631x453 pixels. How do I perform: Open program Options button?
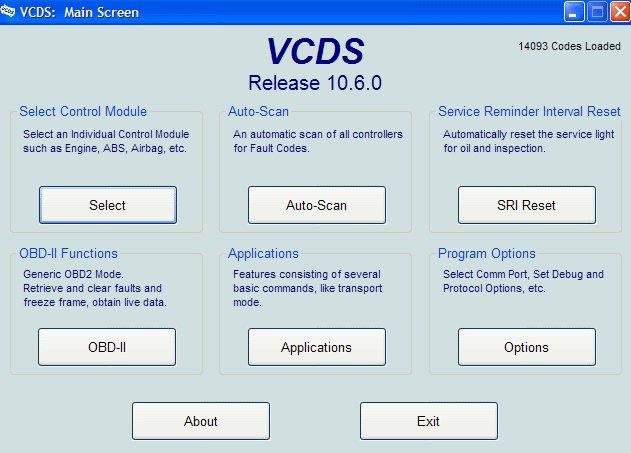point(527,347)
